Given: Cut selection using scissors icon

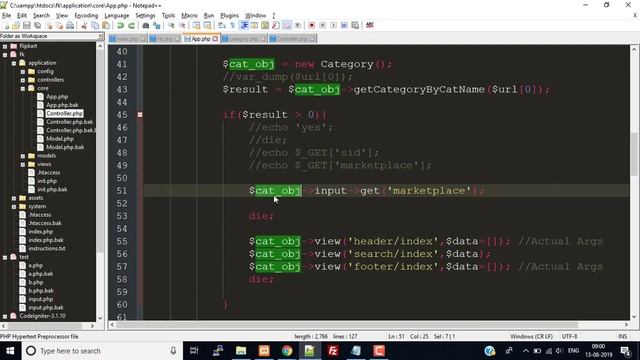Looking at the screenshot, I should 84,25.
